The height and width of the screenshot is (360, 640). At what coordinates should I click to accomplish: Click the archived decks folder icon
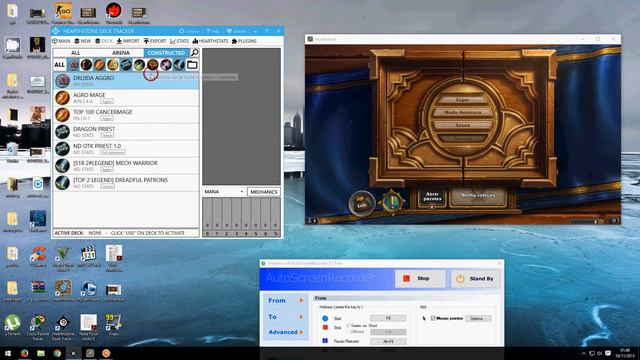[192, 65]
